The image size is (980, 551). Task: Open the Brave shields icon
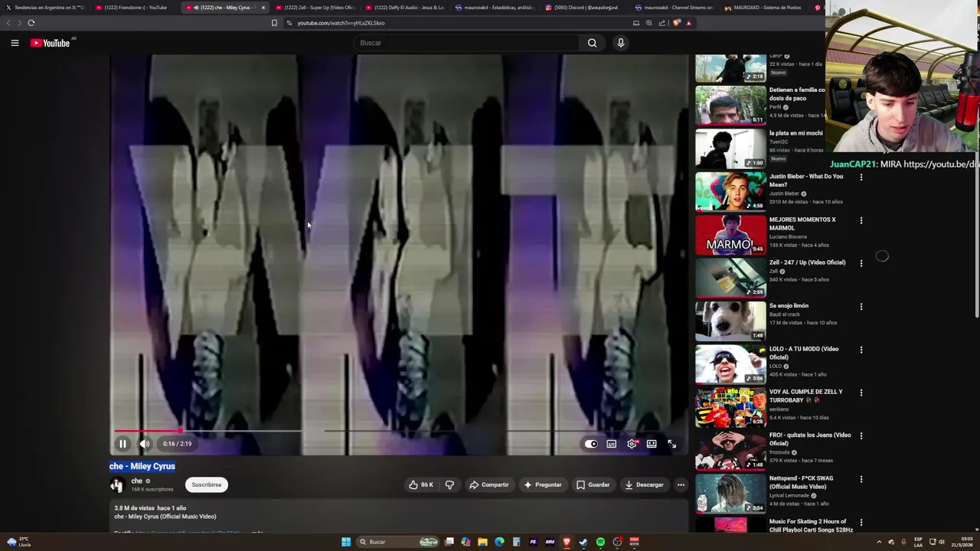click(x=676, y=23)
